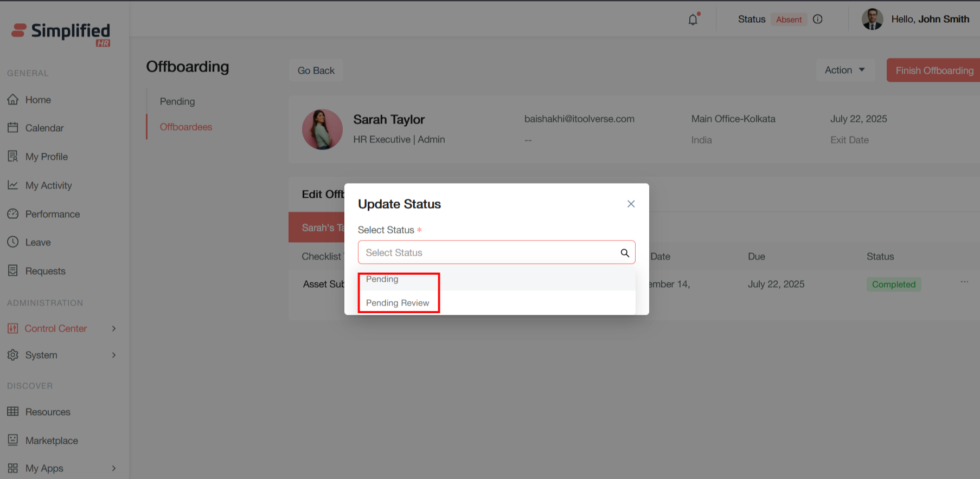The width and height of the screenshot is (980, 479).
Task: Open Home from the sidebar
Action: [x=37, y=100]
